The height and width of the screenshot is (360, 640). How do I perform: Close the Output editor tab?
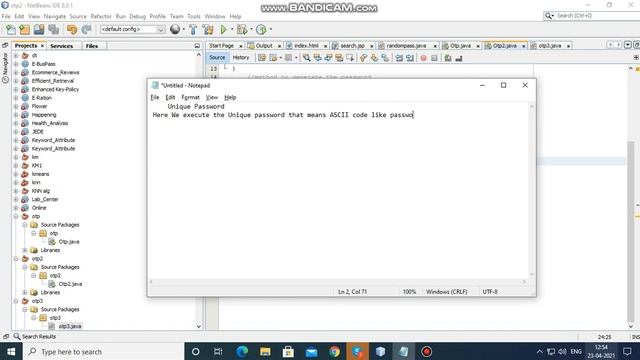pyautogui.click(x=279, y=46)
